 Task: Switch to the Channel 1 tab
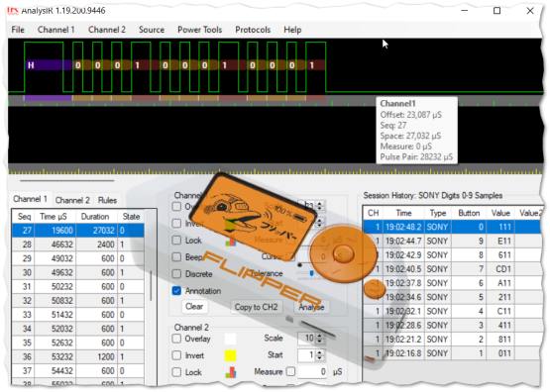pos(30,199)
